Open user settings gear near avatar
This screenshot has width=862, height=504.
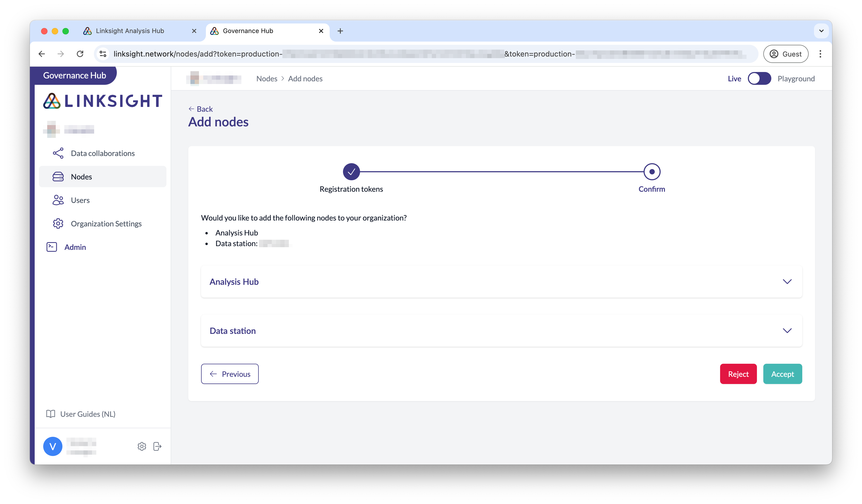(142, 446)
